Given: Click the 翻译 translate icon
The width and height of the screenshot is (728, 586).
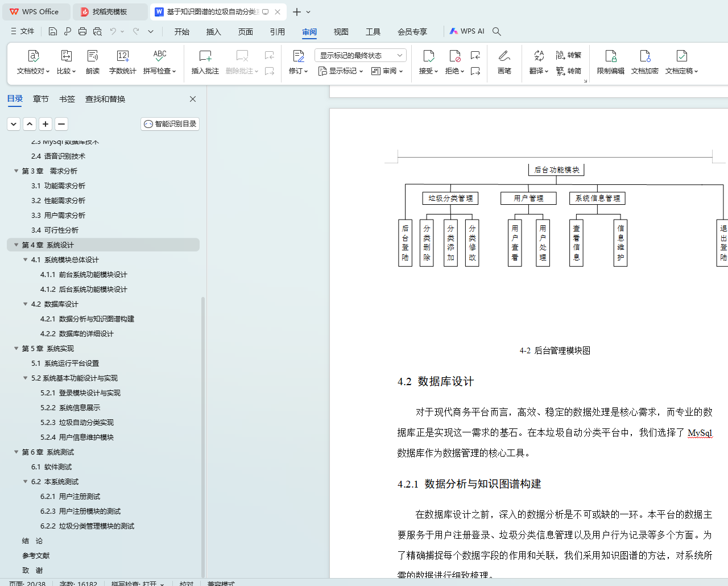Looking at the screenshot, I should click(x=539, y=56).
